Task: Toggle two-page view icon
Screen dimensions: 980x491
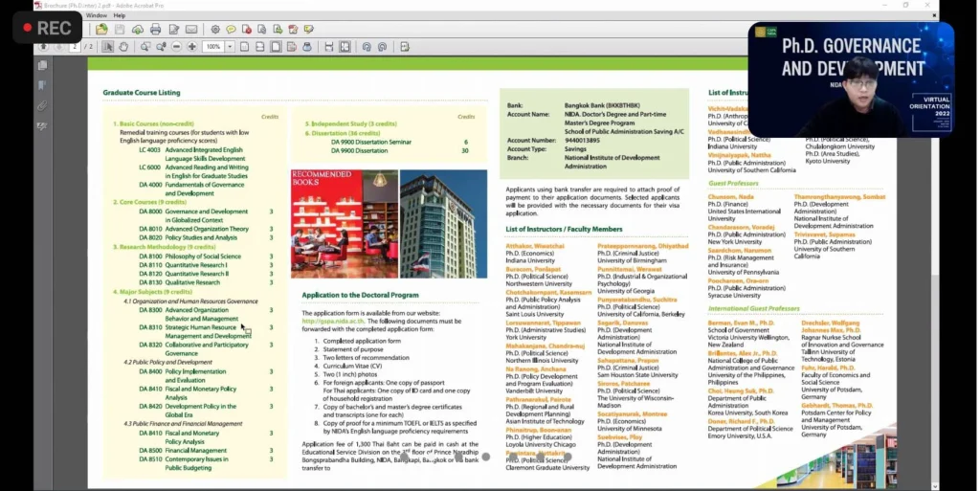Action: (x=345, y=47)
